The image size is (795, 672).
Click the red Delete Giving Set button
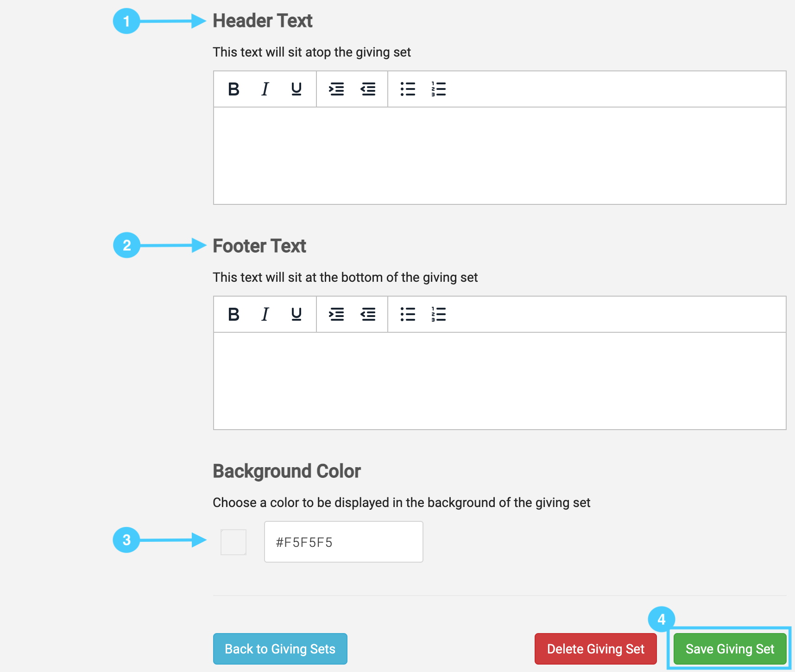(595, 649)
